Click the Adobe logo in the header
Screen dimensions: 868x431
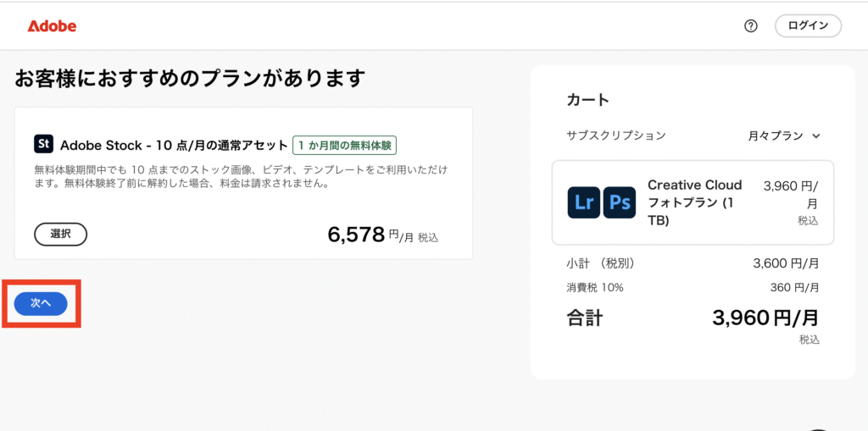[52, 26]
